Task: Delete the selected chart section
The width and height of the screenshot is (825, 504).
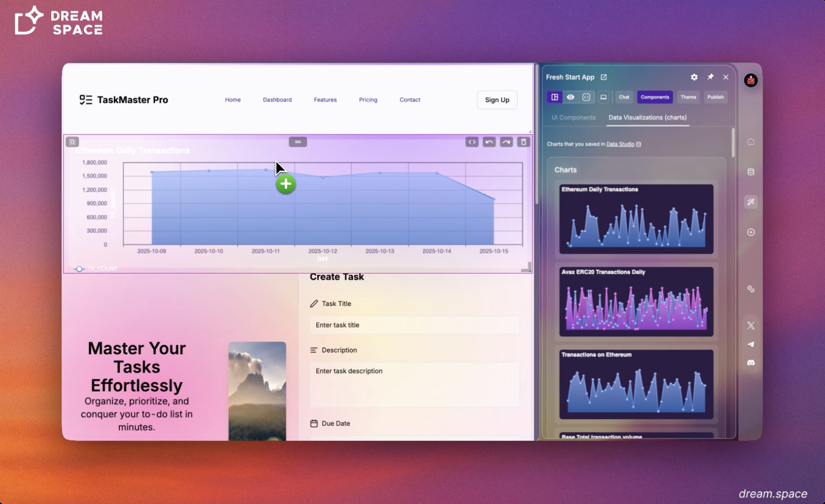Action: pyautogui.click(x=523, y=142)
